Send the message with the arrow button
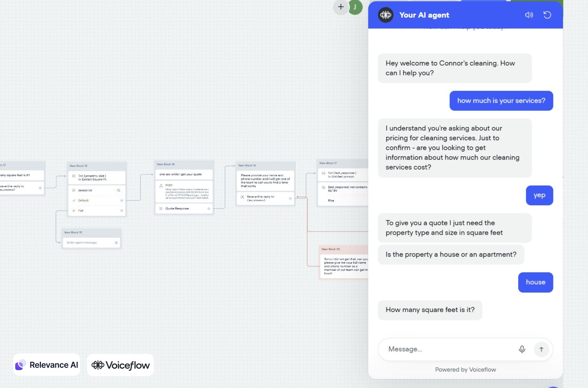This screenshot has height=388, width=588. (541, 349)
